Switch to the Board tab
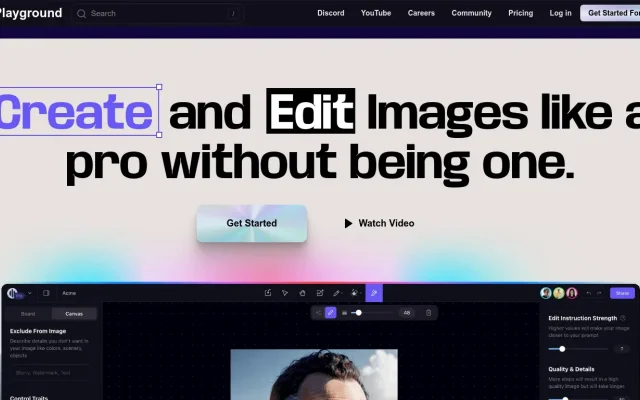Screen dimensions: 640x400 click(x=28, y=314)
